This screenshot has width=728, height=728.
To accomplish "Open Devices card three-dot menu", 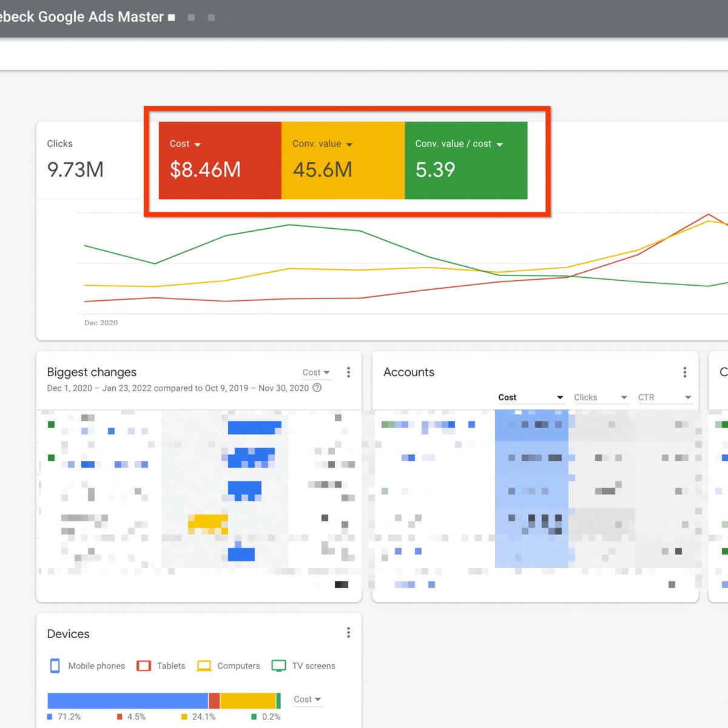I will point(348,633).
